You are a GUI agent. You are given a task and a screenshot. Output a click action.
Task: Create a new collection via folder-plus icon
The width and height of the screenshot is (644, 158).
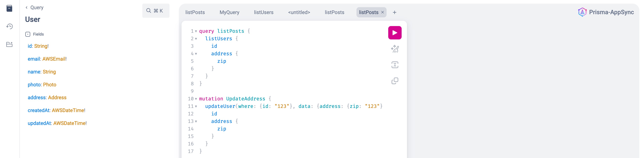(x=10, y=44)
